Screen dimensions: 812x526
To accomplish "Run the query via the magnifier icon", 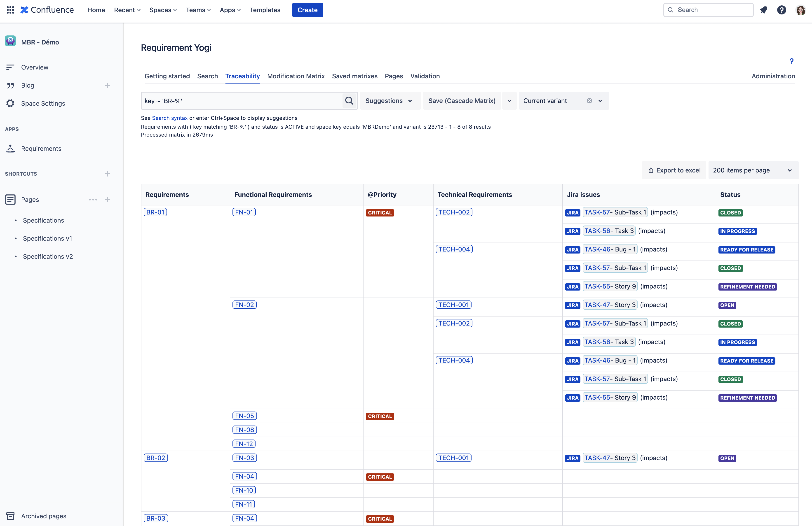I will pos(349,100).
